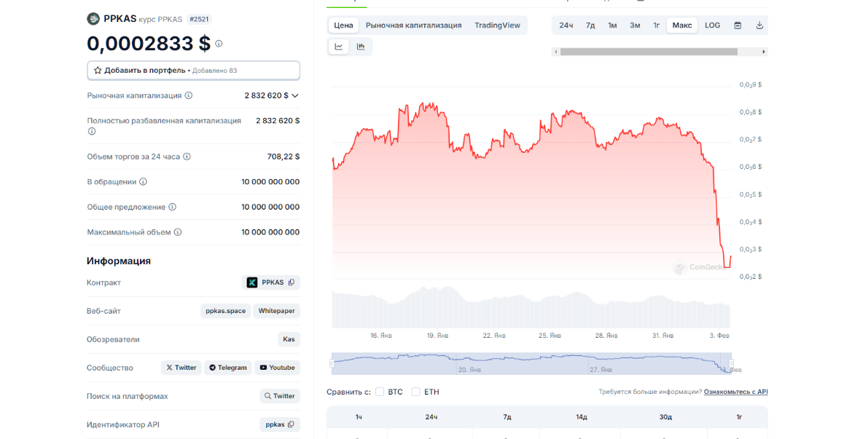
Task: Expand the market cap value chevron
Action: [295, 95]
